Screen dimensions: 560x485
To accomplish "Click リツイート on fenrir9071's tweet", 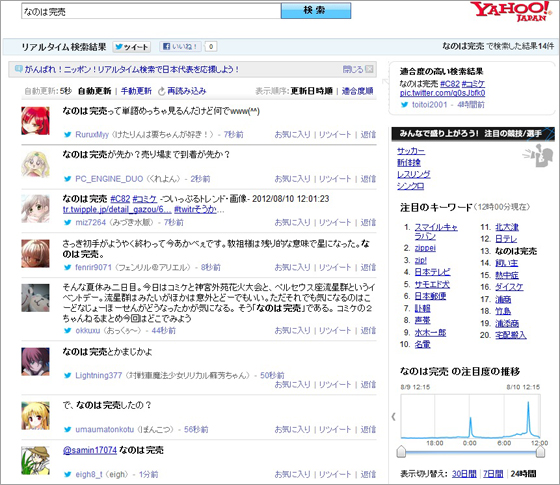I will (335, 268).
